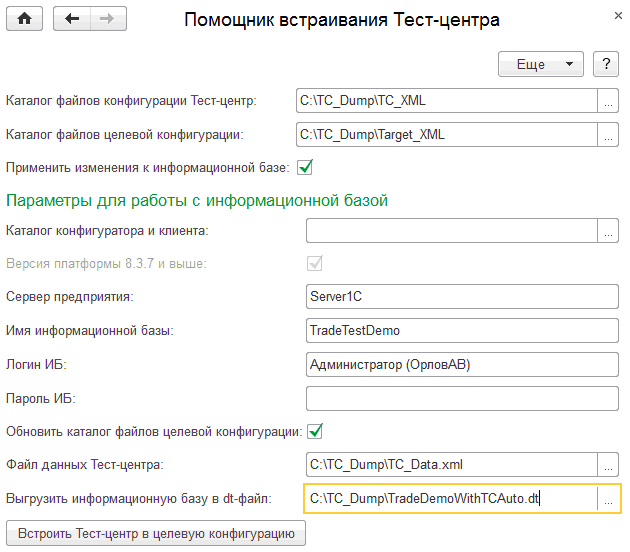
Task: Focus the Каталог конфигуратора и клиента field
Action: coord(452,231)
